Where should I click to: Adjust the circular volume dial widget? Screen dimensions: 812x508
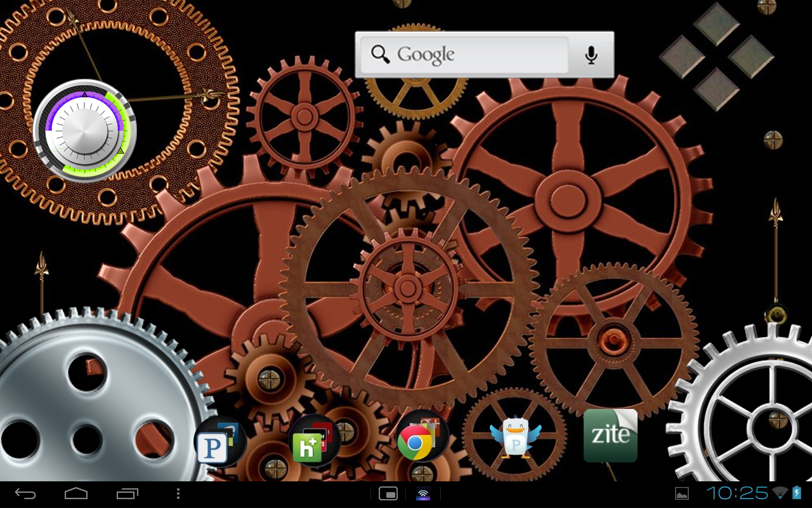(x=83, y=132)
